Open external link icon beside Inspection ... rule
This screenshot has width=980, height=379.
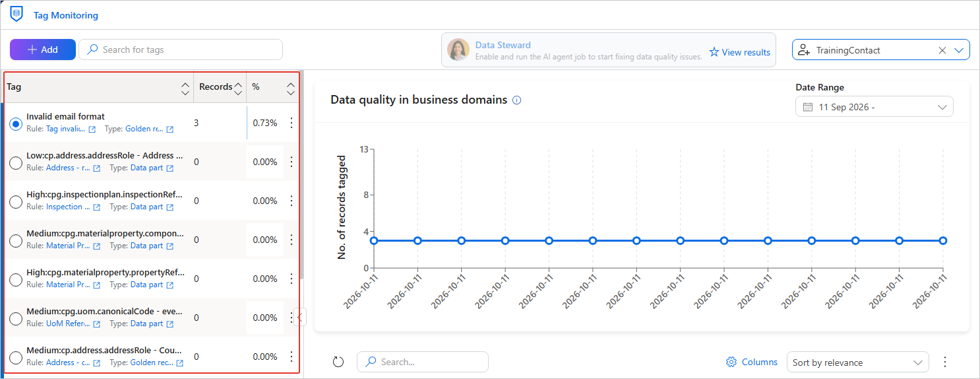tap(97, 207)
